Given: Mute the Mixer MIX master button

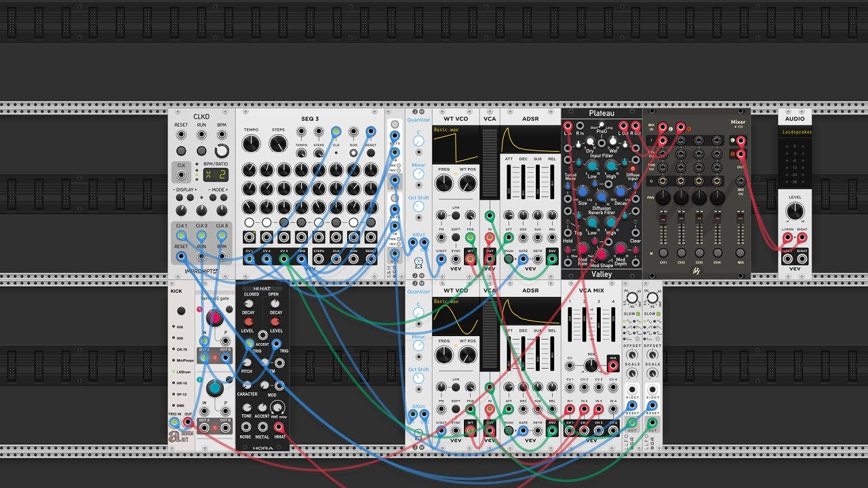Looking at the screenshot, I should 740,253.
